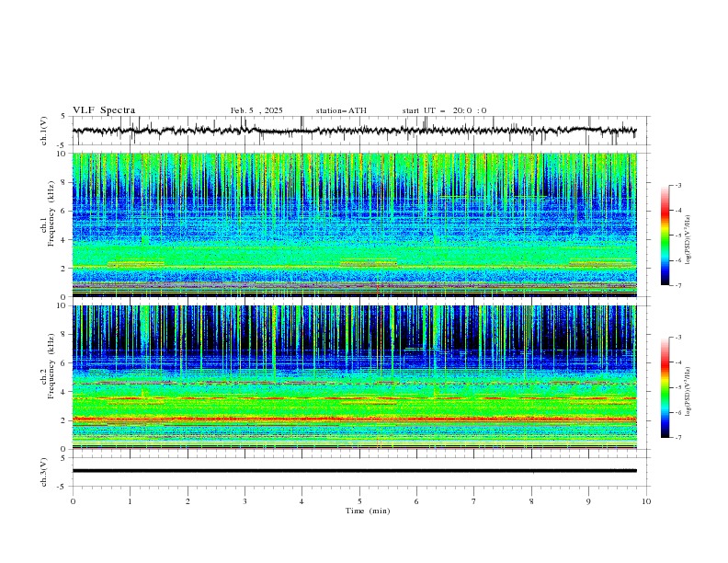Click the ch.1 spectrogram color bar
Viewport: 728px width, 563px height.
(x=665, y=236)
